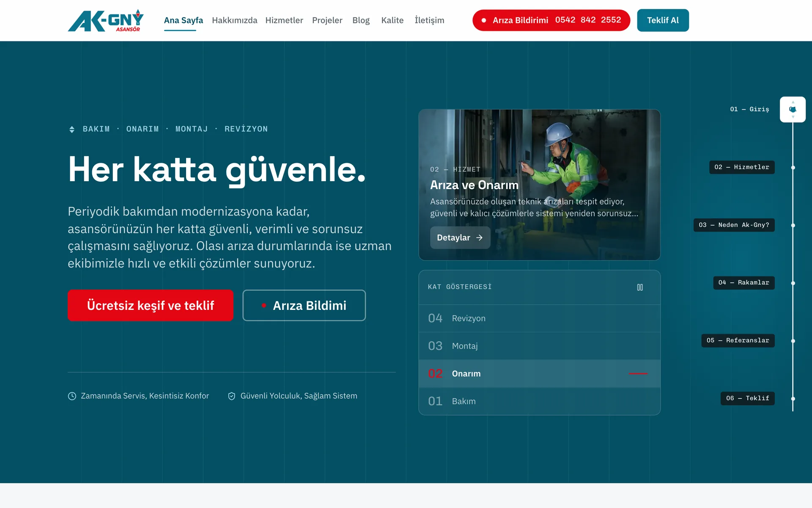Select floor 04 Revizyon
812x508 pixels.
(539, 318)
